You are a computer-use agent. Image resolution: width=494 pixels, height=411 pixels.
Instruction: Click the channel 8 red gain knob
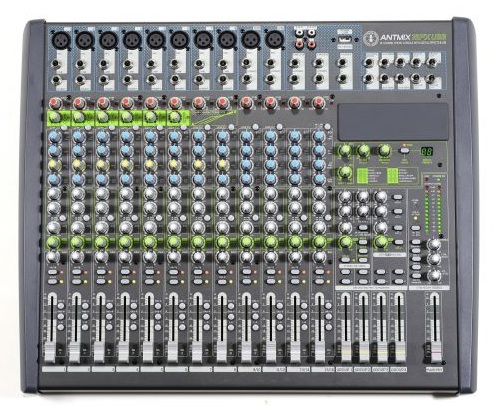coord(223,103)
